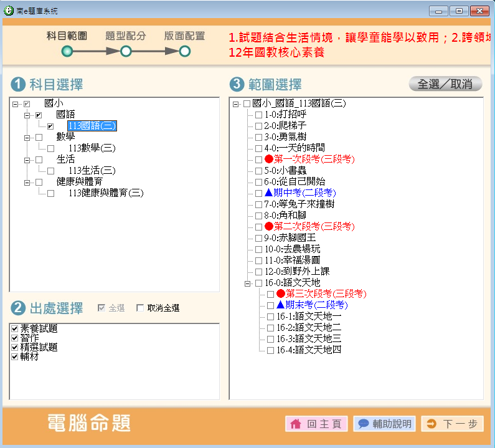Viewport: 495px width, 448px height.
Task: Select the 9-0:赤腳國王 lesson row
Action: point(290,237)
